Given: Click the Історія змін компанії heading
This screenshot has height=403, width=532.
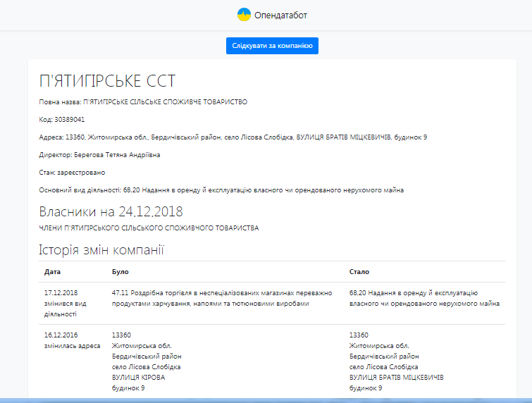Looking at the screenshot, I should [x=101, y=249].
